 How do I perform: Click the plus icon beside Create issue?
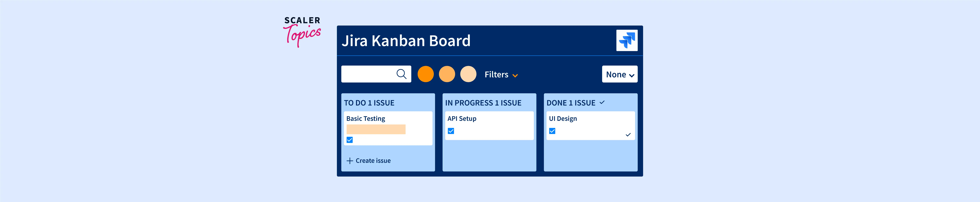click(350, 161)
